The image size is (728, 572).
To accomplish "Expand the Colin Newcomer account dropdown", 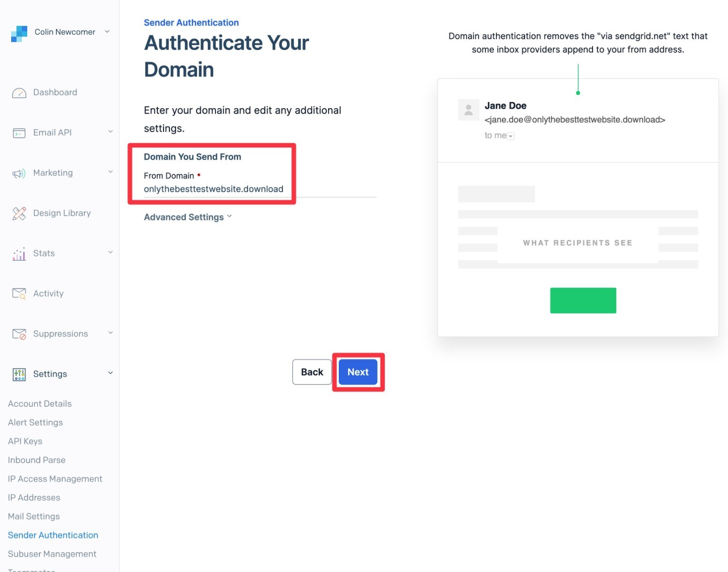I will 107,32.
